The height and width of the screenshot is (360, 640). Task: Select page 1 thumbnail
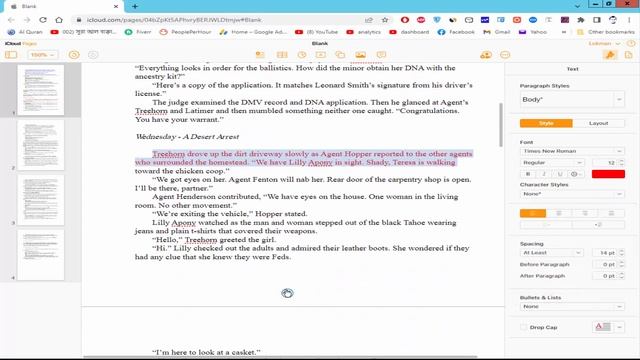click(x=40, y=89)
